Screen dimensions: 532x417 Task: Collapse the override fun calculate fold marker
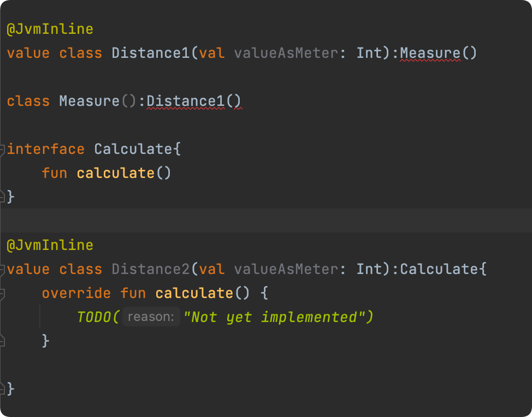coord(2,294)
